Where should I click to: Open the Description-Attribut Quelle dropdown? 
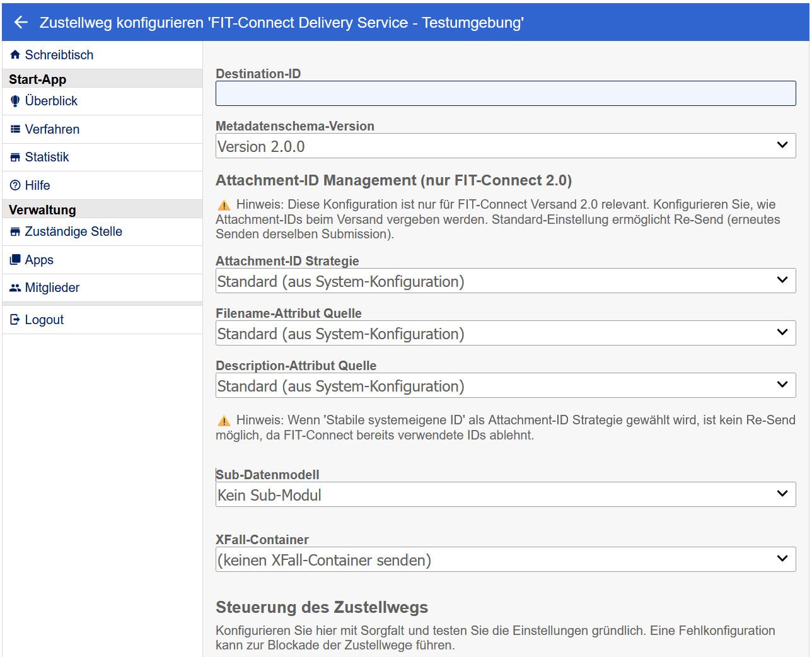506,385
